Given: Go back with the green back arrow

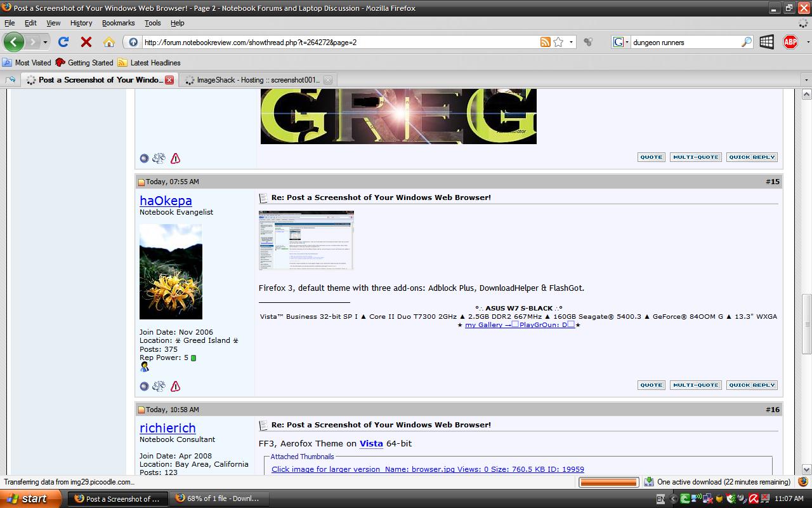Looking at the screenshot, I should coord(13,42).
